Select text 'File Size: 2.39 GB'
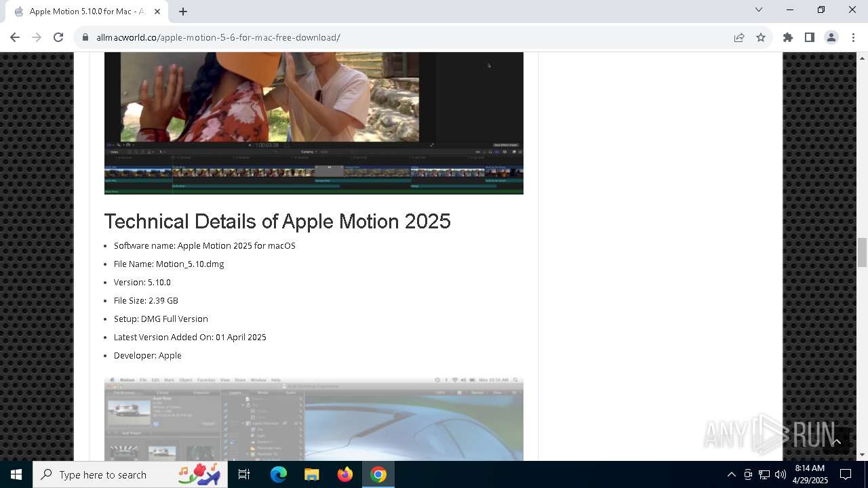The height and width of the screenshot is (488, 868). click(x=146, y=300)
